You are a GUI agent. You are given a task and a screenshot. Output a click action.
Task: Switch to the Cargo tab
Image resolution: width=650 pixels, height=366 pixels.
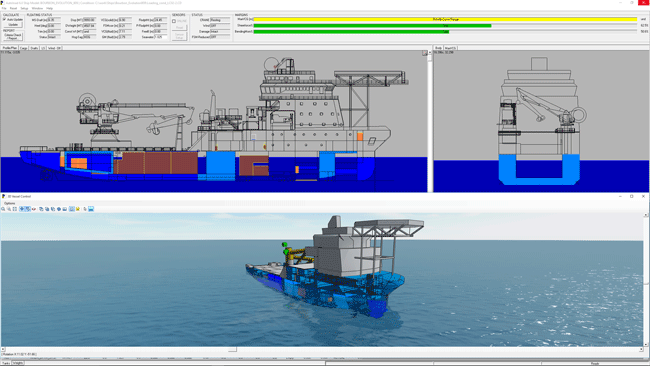coord(24,48)
